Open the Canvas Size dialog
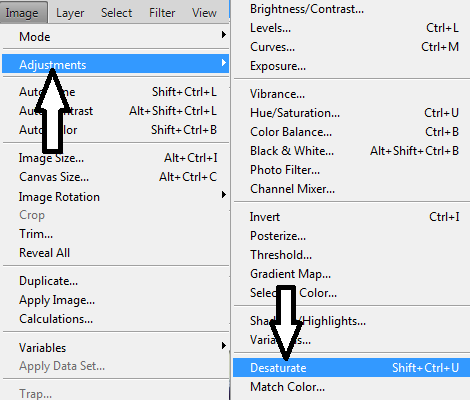This screenshot has height=400, width=470. pos(115,177)
